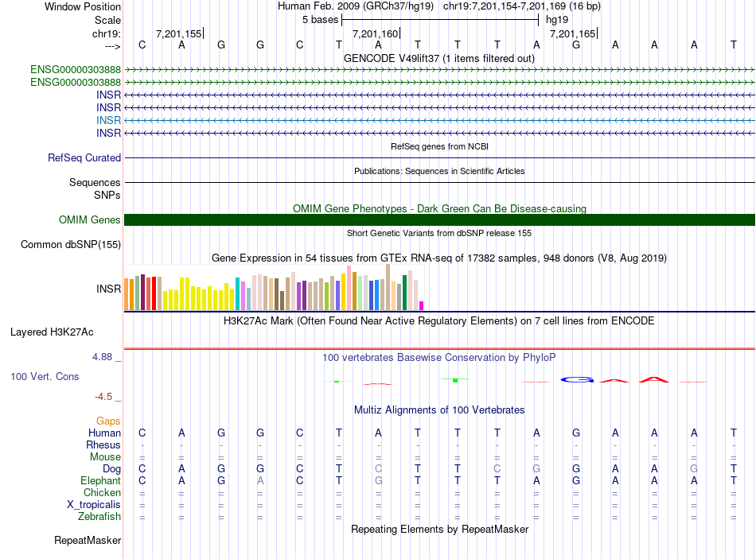
Task: Select the X_tropicalis alignment row label
Action: (94, 505)
